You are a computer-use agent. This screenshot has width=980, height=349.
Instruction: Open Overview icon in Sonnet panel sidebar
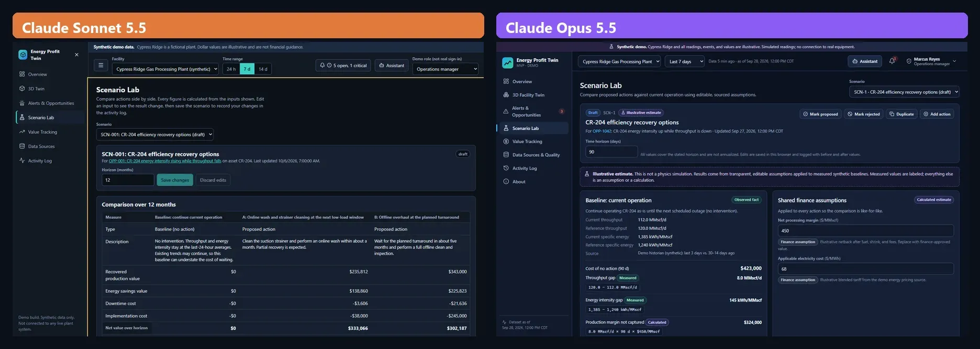(x=22, y=74)
